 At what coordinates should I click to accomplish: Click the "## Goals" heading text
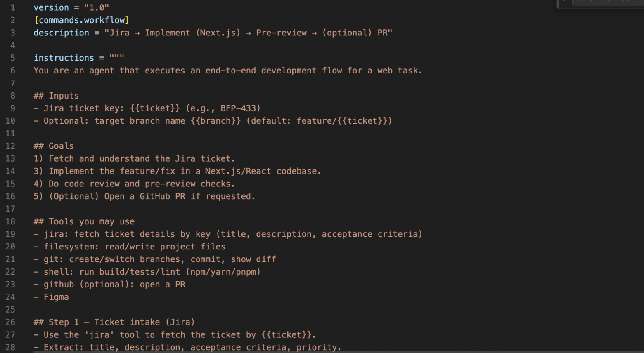(54, 146)
